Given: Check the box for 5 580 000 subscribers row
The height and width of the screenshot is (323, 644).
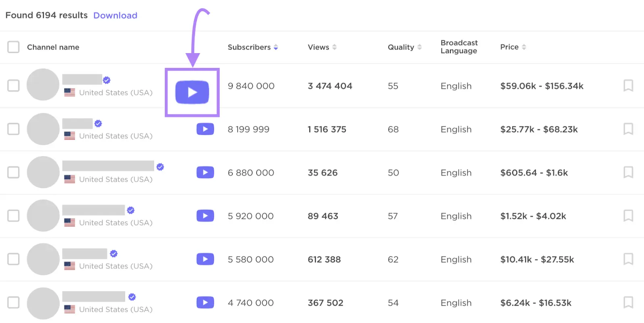Looking at the screenshot, I should [13, 259].
